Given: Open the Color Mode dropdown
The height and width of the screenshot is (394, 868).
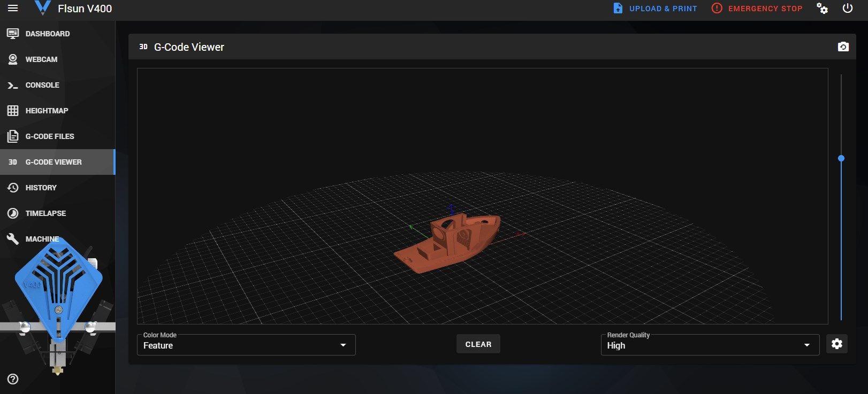Looking at the screenshot, I should (x=246, y=345).
